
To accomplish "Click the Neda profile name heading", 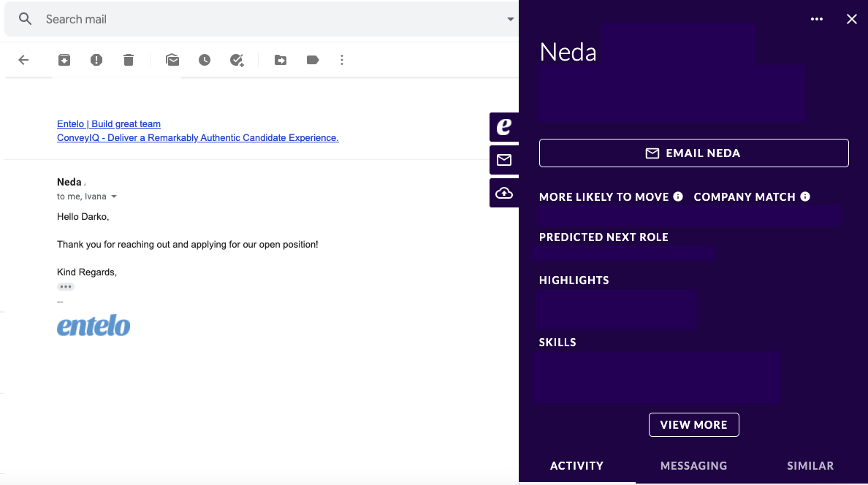I will coord(568,52).
